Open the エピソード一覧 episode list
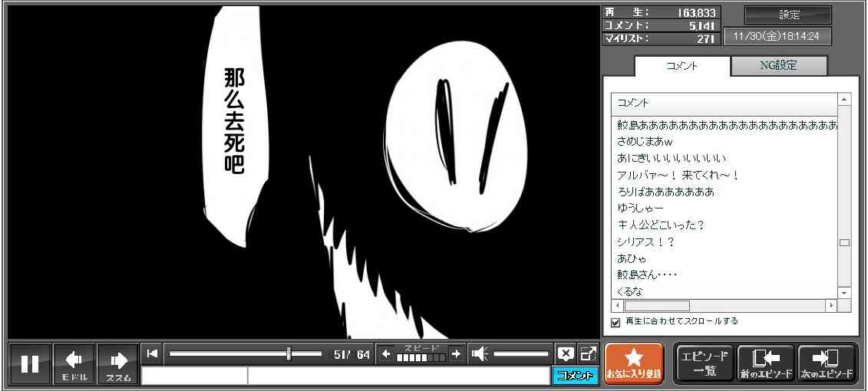The height and width of the screenshot is (391, 868). pyautogui.click(x=705, y=363)
